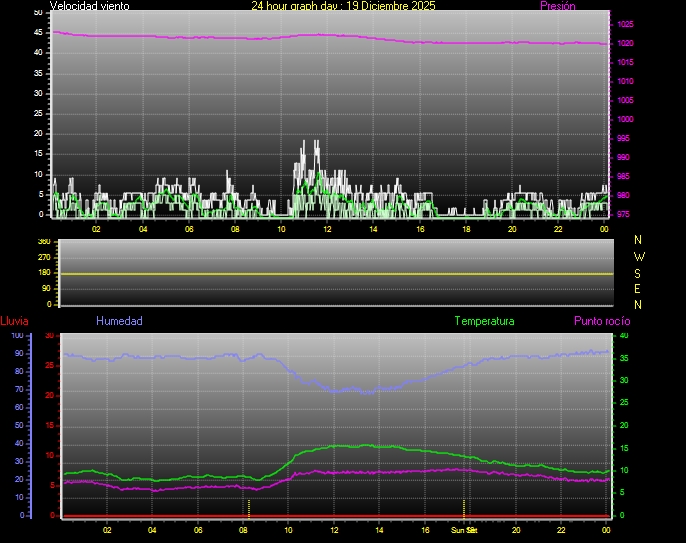This screenshot has width=686, height=543.
Task: Click the "W" compass letter
Action: tap(639, 256)
